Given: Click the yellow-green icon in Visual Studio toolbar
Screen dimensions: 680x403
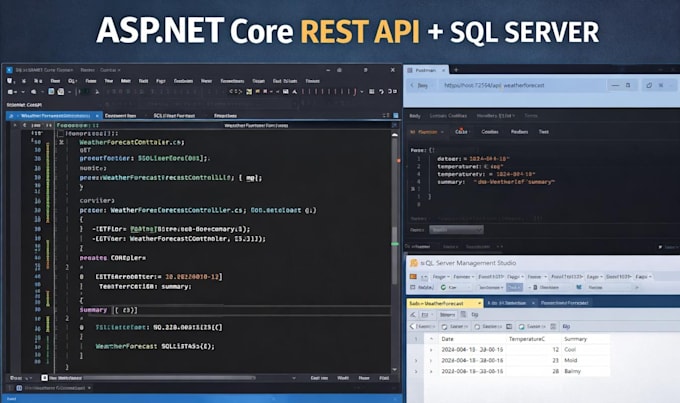Looking at the screenshot, I should (x=249, y=92).
